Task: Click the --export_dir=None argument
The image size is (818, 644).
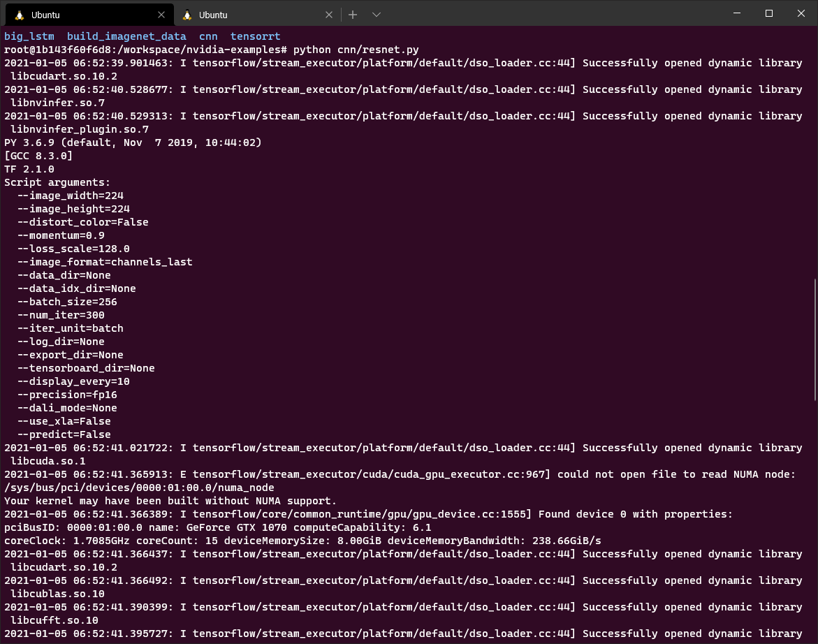Action: (71, 355)
